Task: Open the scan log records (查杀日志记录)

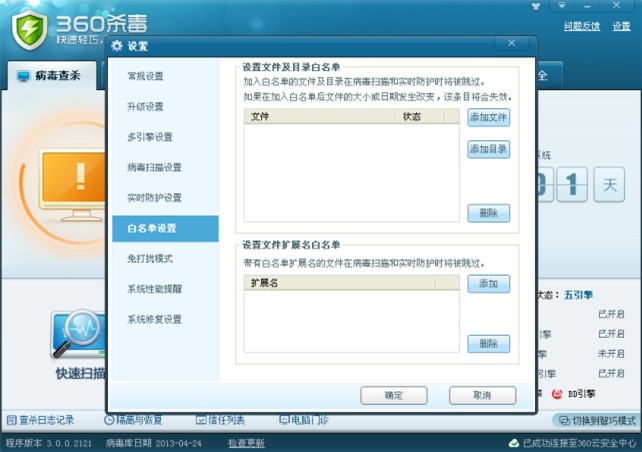Action: click(40, 420)
